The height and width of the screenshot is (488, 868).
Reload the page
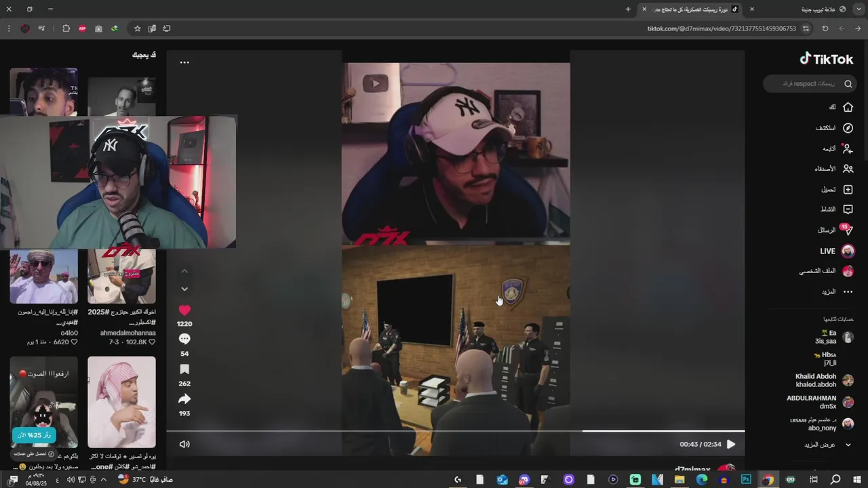pyautogui.click(x=825, y=28)
